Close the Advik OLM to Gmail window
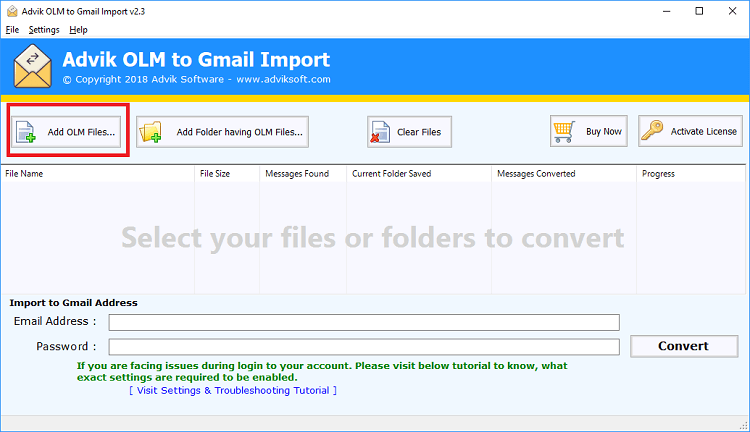Viewport: 750px width, 432px height. coord(732,11)
